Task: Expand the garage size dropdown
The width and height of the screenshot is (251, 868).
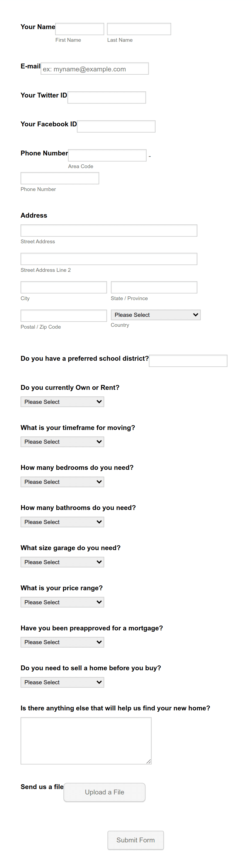Action: [x=62, y=562]
